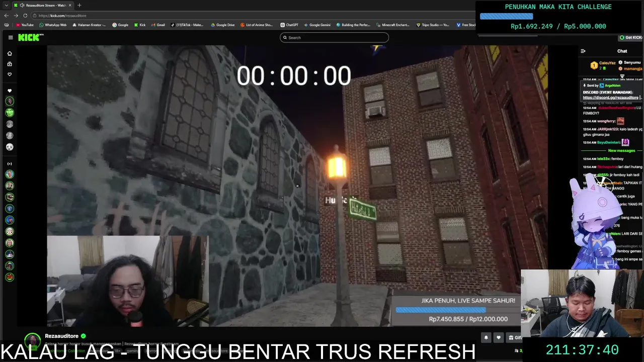Open streamer avatar below the video
The height and width of the screenshot is (362, 644).
(33, 340)
